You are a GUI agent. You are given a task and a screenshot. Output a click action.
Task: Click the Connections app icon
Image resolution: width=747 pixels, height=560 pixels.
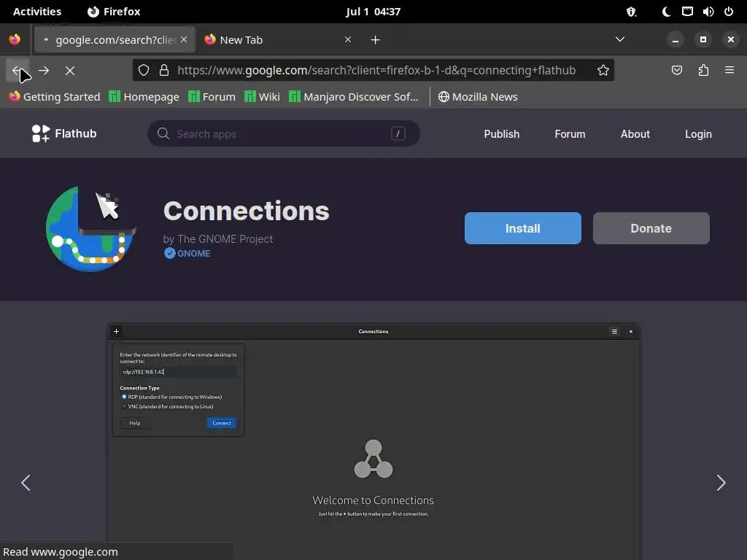tap(91, 229)
